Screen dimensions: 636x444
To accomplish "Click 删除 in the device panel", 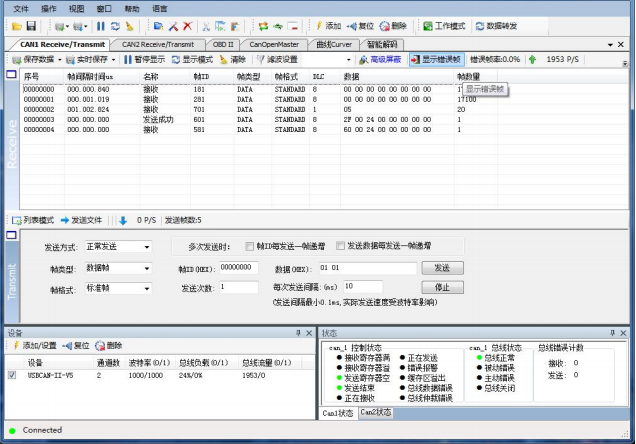I will [x=108, y=345].
